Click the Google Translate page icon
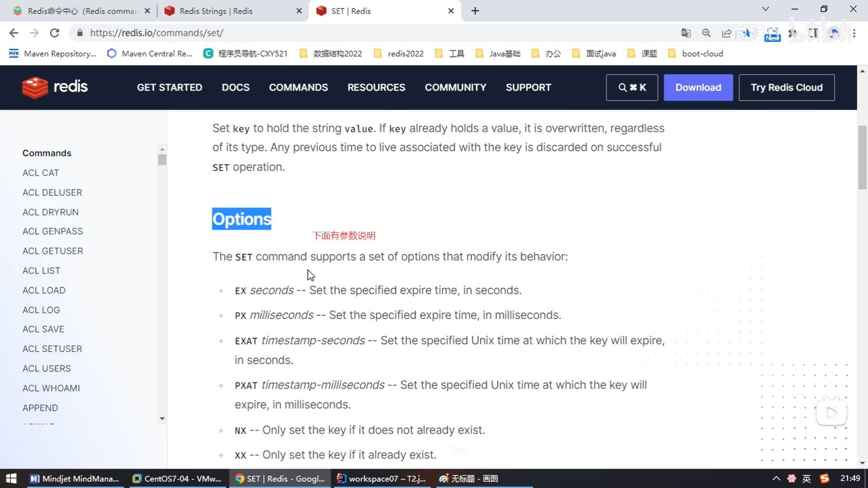The image size is (868, 488). pos(686,33)
